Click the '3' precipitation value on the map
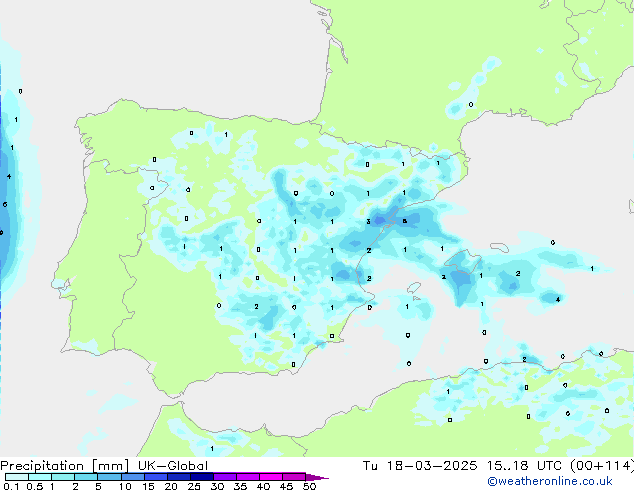 (368, 222)
